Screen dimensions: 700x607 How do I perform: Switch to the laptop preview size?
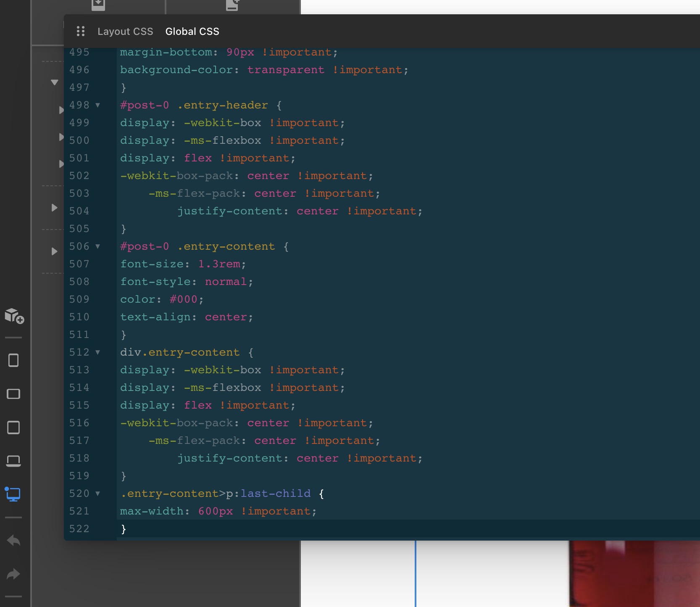(x=13, y=461)
